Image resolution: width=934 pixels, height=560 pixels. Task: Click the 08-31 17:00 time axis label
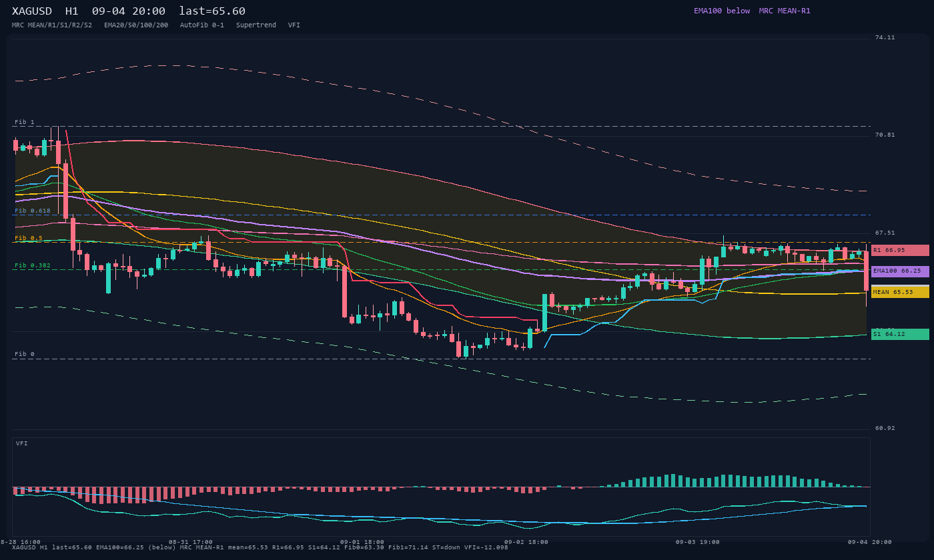click(191, 542)
